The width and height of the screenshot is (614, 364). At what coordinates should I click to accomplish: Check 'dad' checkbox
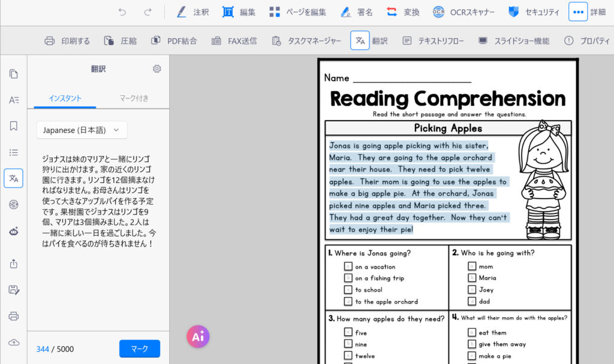(x=472, y=301)
